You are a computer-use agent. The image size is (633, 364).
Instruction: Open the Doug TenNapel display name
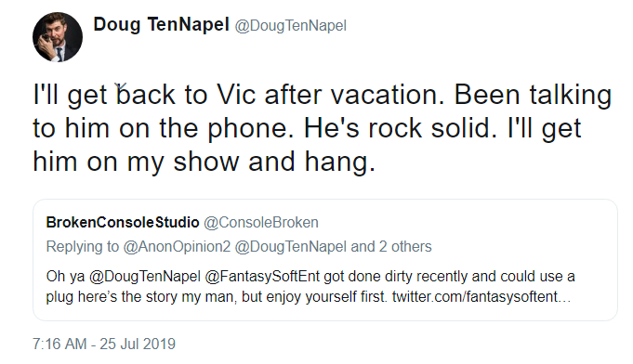coord(162,24)
